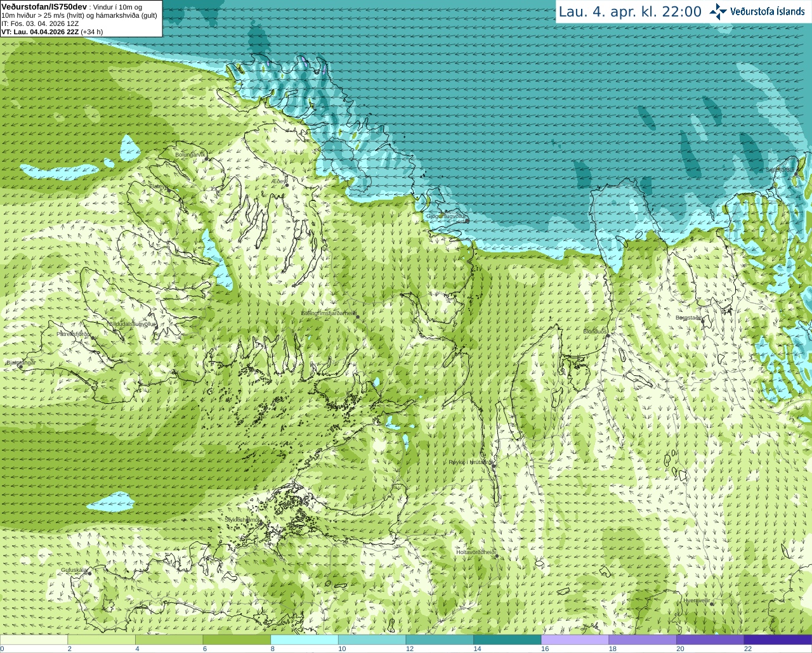Select the Holtavörðuheiði station marker
The width and height of the screenshot is (812, 653).
point(496,556)
